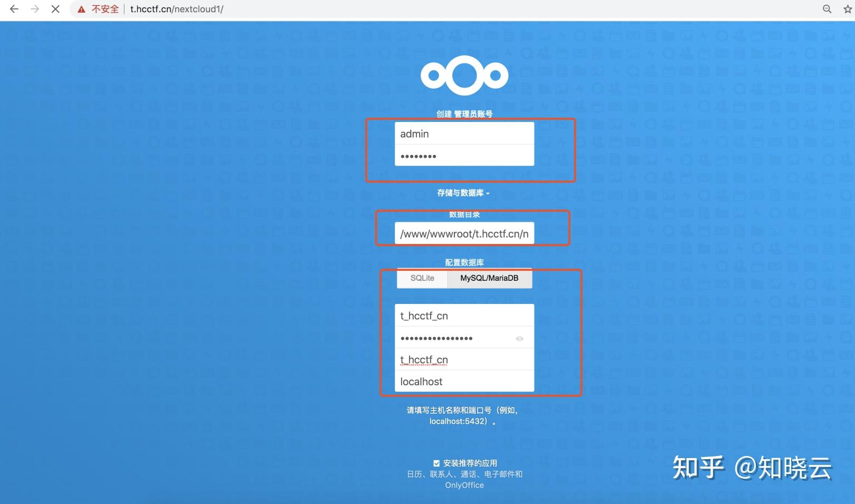Click the URL t.hcctf.cn/nextcloud1/ in address bar
This screenshot has height=504, width=855.
coord(177,9)
